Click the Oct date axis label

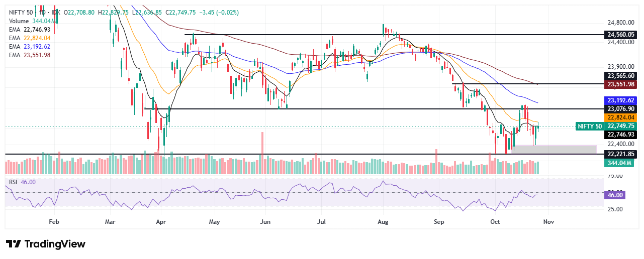[495, 221]
